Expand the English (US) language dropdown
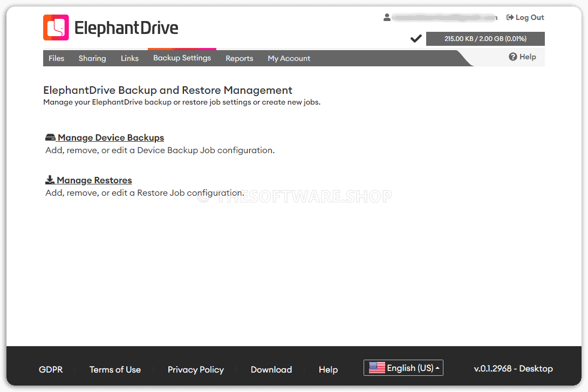 click(x=404, y=368)
